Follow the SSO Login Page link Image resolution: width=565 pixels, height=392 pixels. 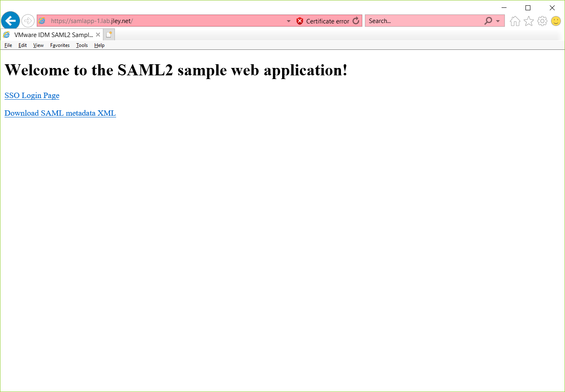pyautogui.click(x=32, y=96)
